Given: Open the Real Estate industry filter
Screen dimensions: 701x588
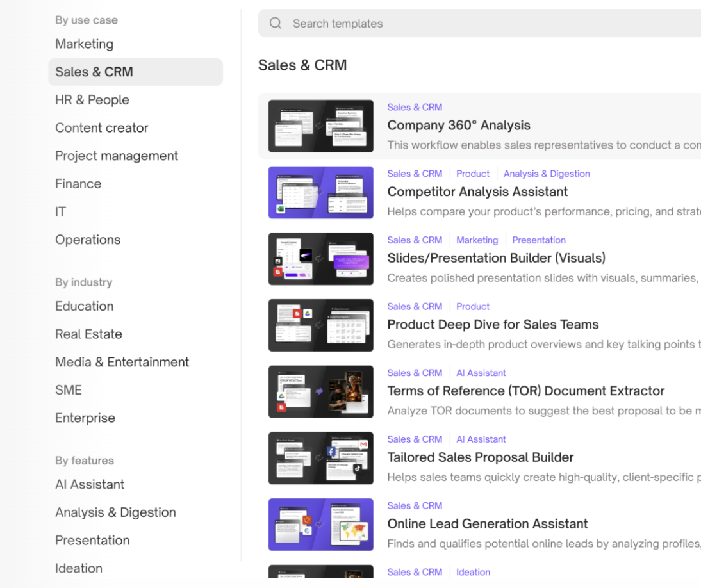Looking at the screenshot, I should (88, 334).
